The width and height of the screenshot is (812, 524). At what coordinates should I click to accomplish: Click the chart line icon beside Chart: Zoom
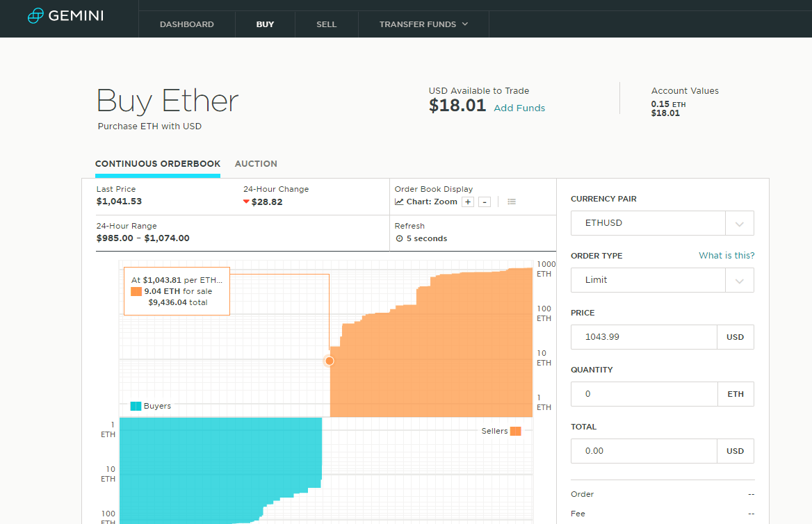[399, 202]
